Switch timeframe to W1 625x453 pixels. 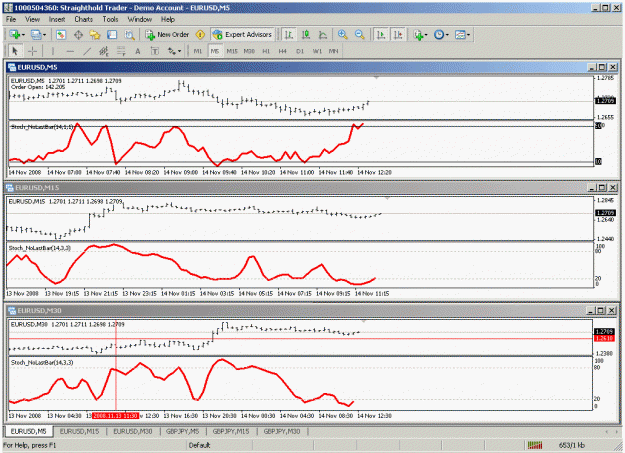317,51
